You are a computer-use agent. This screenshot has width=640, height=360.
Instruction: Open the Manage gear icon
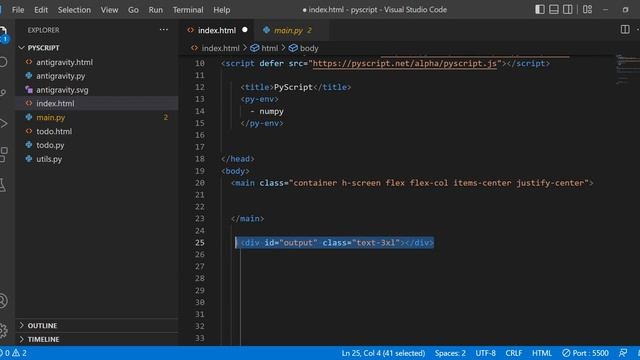coord(3,330)
